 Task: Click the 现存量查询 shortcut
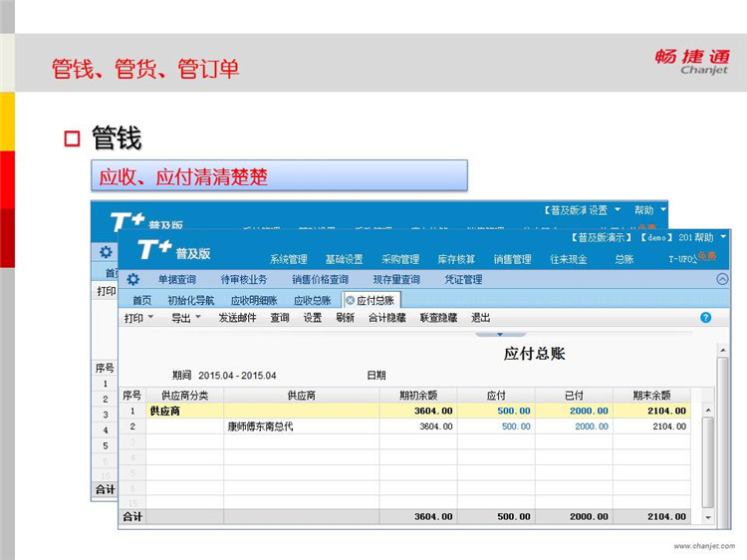pos(396,280)
